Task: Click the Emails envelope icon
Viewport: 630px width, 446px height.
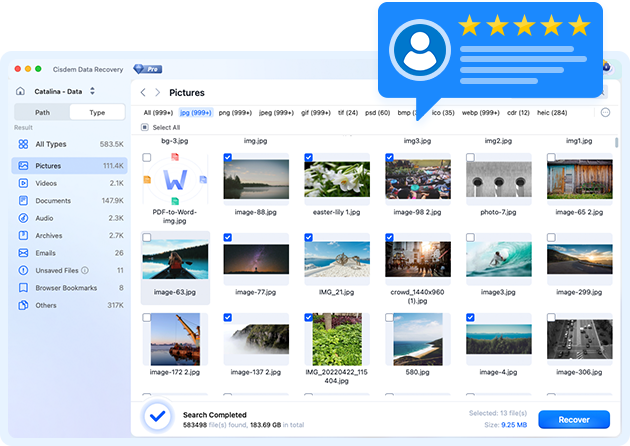Action: click(23, 253)
